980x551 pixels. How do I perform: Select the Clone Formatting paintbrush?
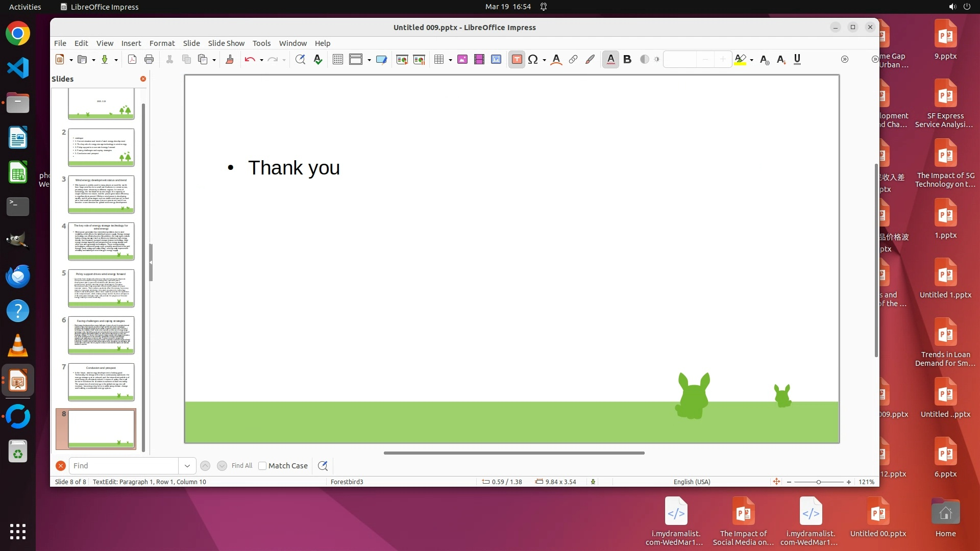click(x=229, y=60)
